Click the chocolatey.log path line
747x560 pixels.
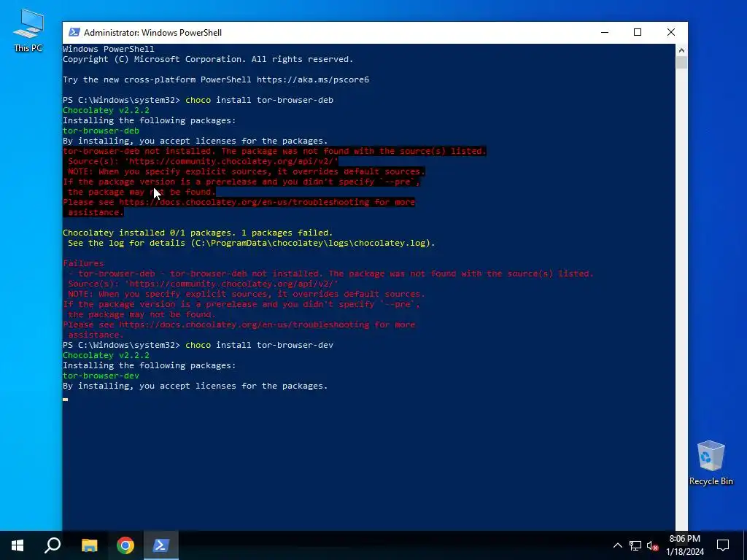[251, 243]
